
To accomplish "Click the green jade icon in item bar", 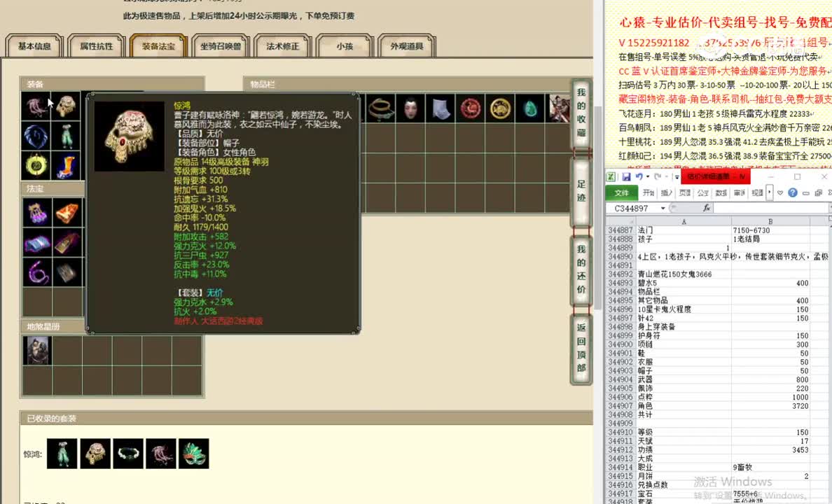I will click(x=530, y=108).
